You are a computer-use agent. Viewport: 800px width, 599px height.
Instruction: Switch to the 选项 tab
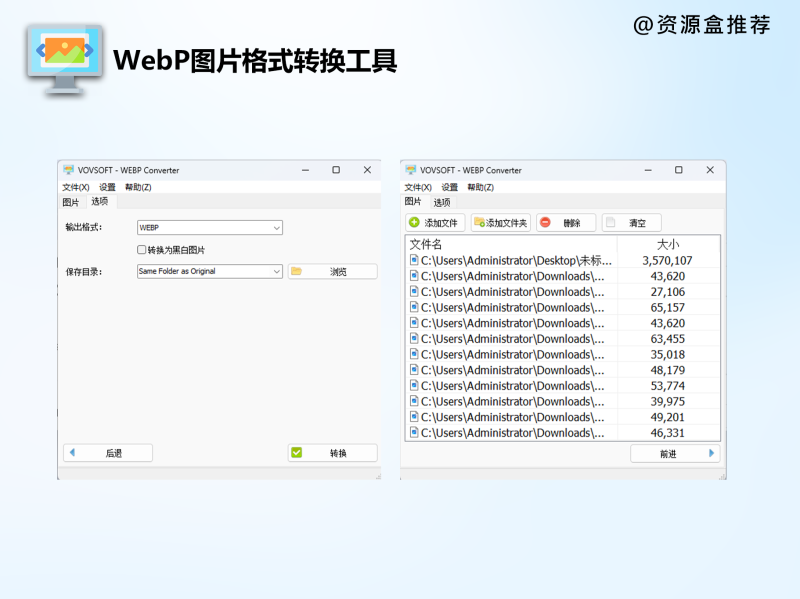click(99, 201)
